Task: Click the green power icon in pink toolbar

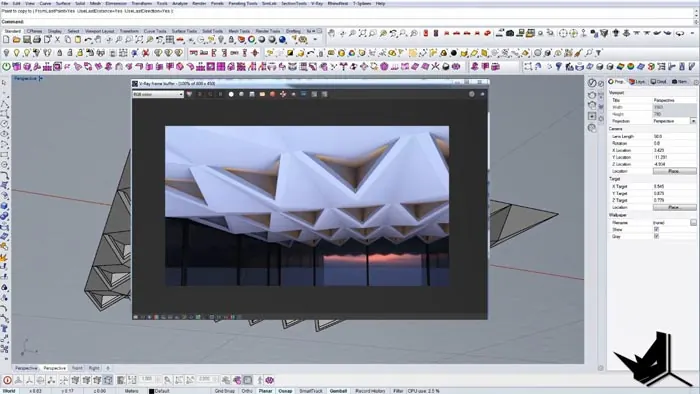Action: coord(6,67)
